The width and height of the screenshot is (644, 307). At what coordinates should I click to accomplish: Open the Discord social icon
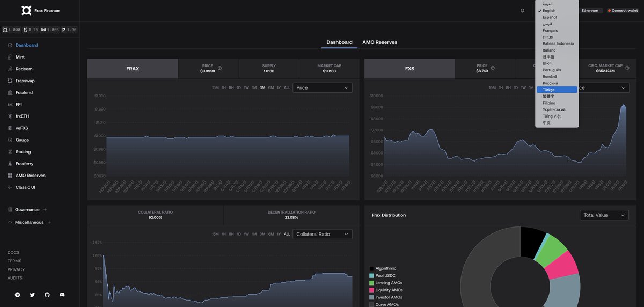click(62, 295)
